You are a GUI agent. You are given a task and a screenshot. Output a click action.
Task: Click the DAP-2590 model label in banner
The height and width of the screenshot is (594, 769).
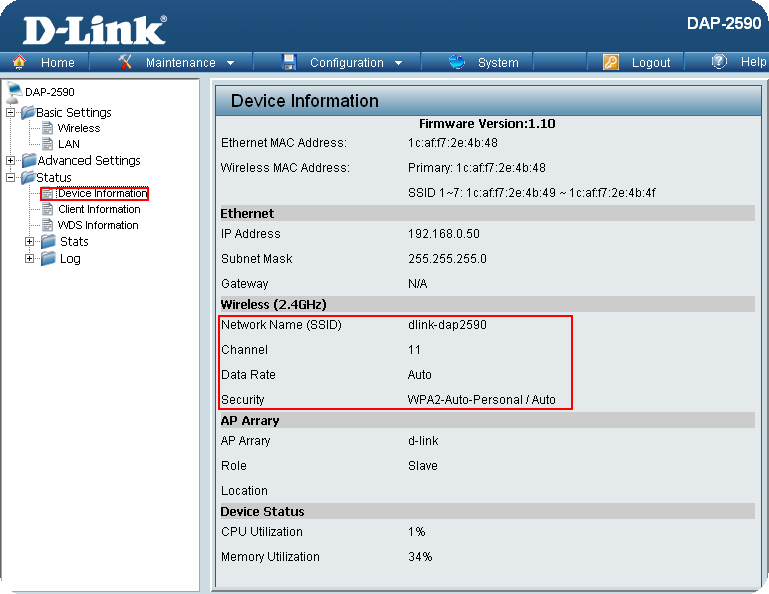point(724,23)
